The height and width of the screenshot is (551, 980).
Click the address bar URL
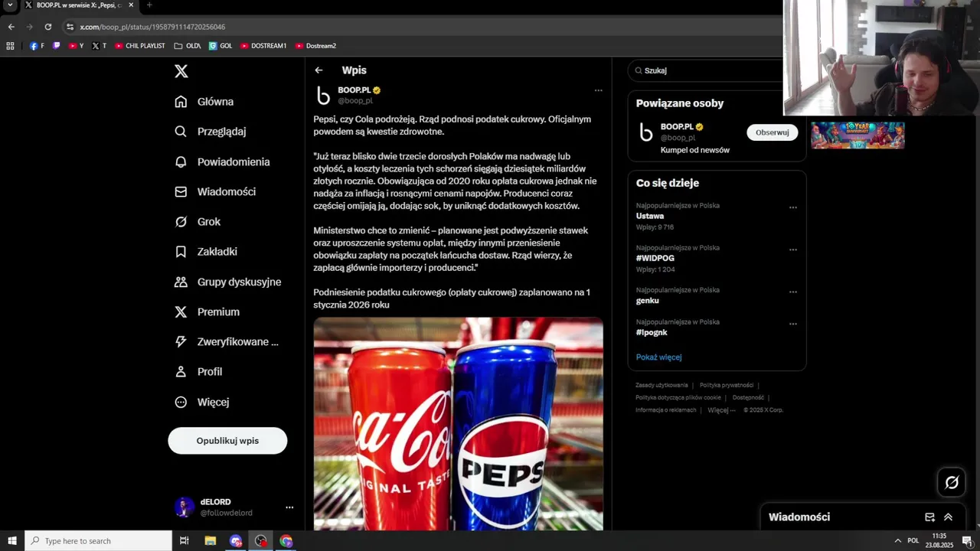(x=152, y=27)
